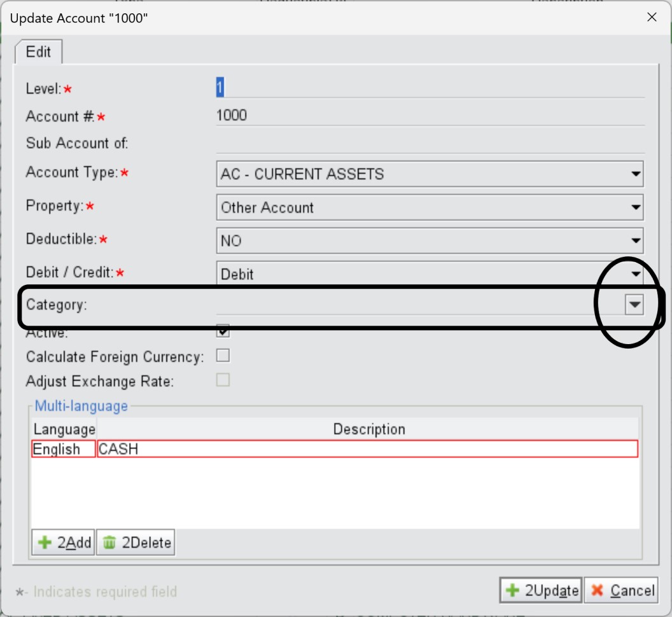Click the Description column header
Viewport: 672px width, 617px height.
[368, 429]
